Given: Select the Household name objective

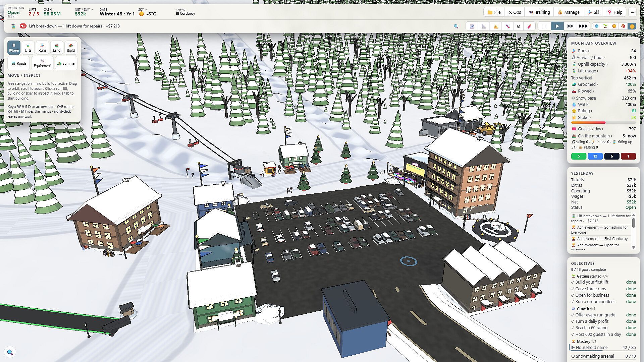Looking at the screenshot, I should (x=603, y=348).
